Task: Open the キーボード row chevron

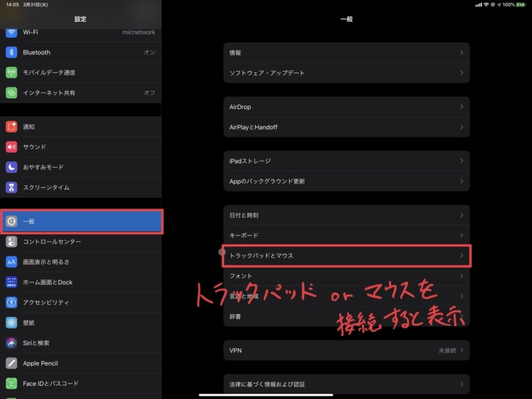Action: pyautogui.click(x=462, y=235)
